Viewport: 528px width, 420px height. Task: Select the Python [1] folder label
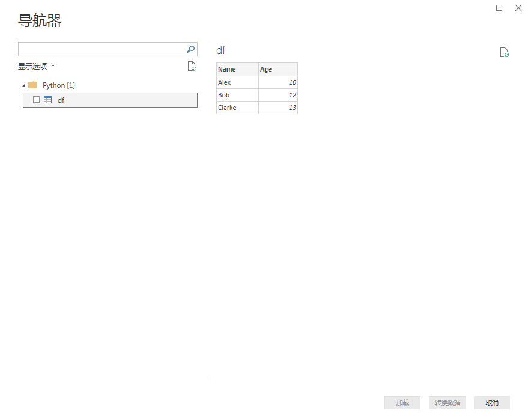(x=59, y=85)
